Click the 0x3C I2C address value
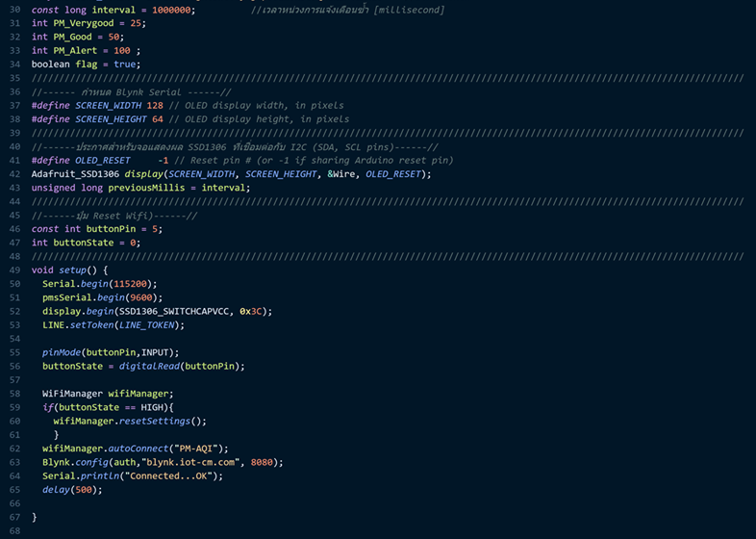 coord(253,311)
